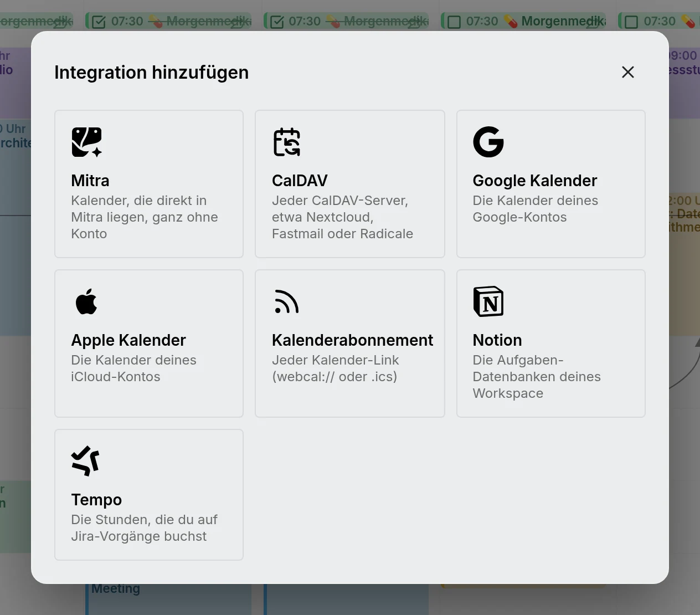
Task: Click the Tempo logo icon
Action: [86, 461]
